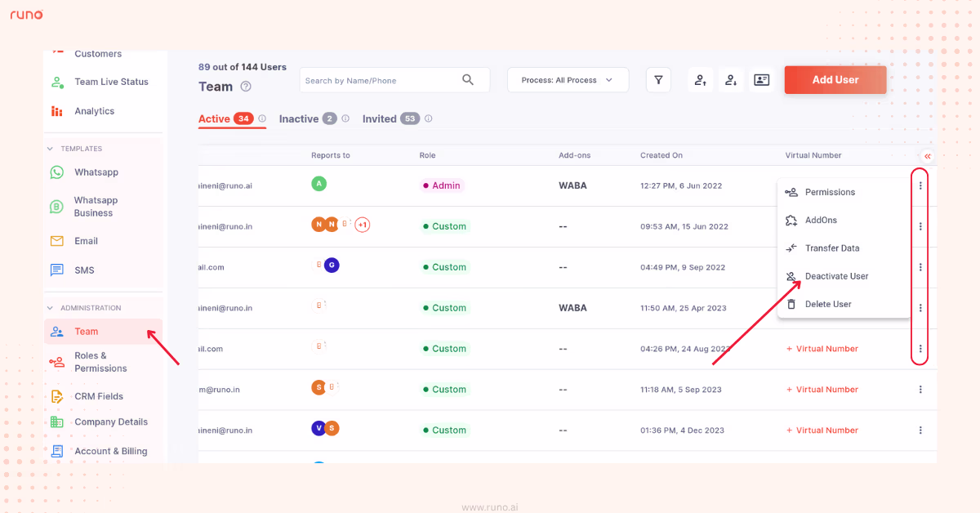The height and width of the screenshot is (513, 980).
Task: Click the import users icon
Action: point(700,79)
